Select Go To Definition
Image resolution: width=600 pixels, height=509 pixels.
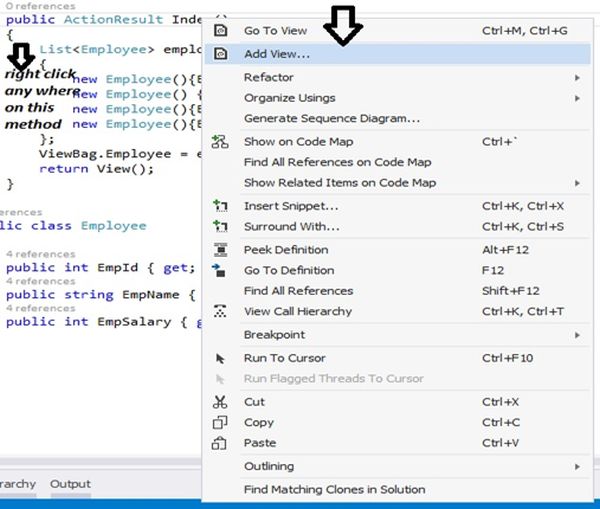tap(397, 271)
